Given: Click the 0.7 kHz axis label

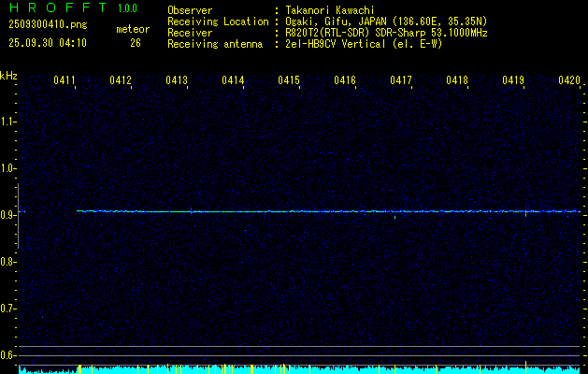Looking at the screenshot, I should click(x=7, y=309).
